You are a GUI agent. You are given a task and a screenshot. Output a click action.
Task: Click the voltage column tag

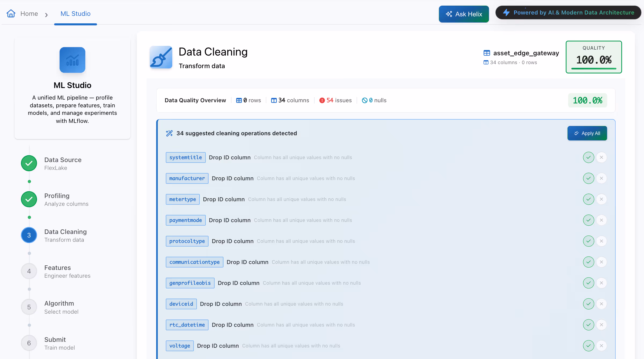pyautogui.click(x=180, y=346)
